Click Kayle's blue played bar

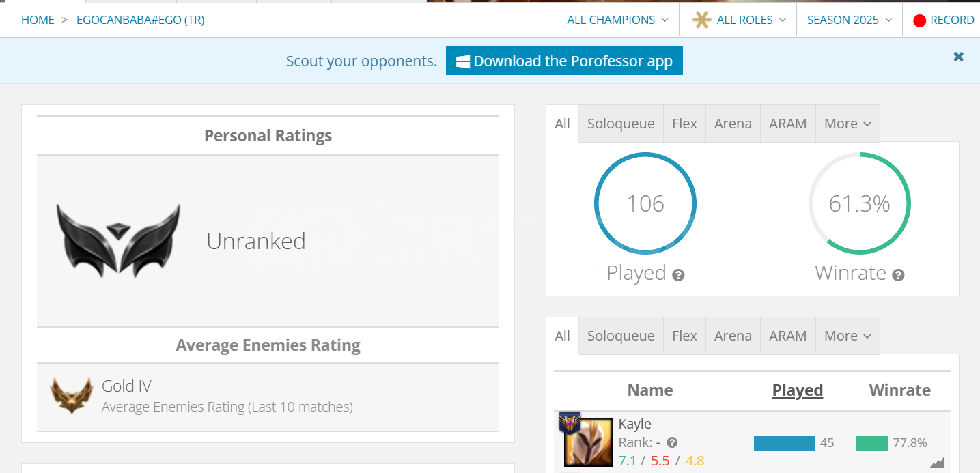(785, 444)
